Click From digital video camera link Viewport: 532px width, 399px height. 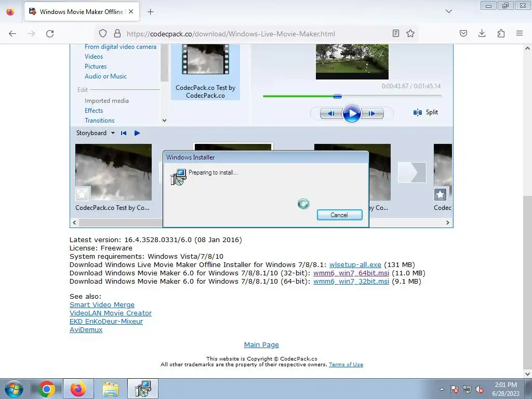(x=121, y=47)
